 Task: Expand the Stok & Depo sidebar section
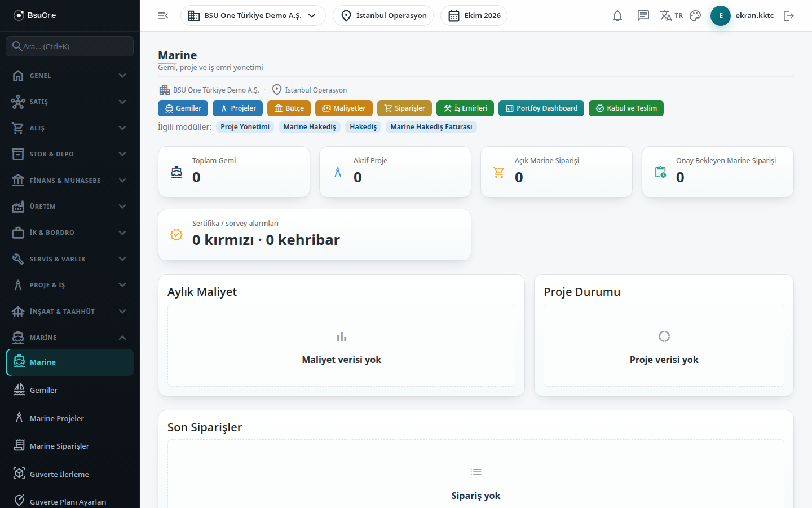(x=70, y=154)
